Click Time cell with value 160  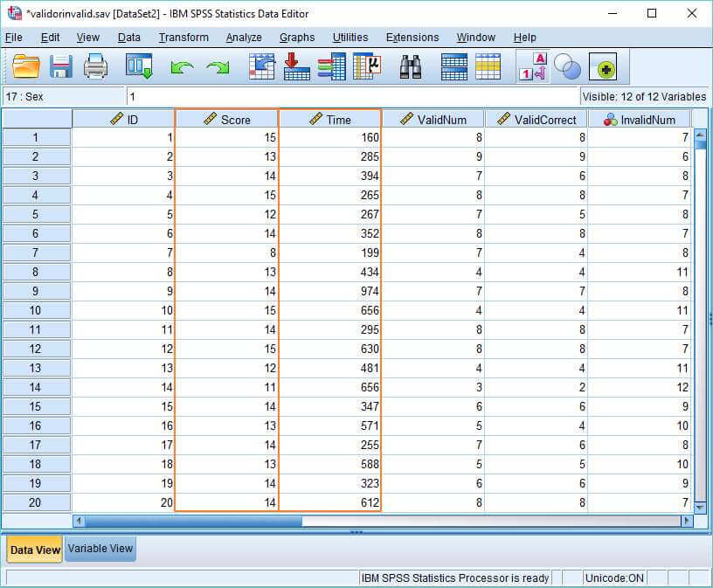(x=329, y=137)
